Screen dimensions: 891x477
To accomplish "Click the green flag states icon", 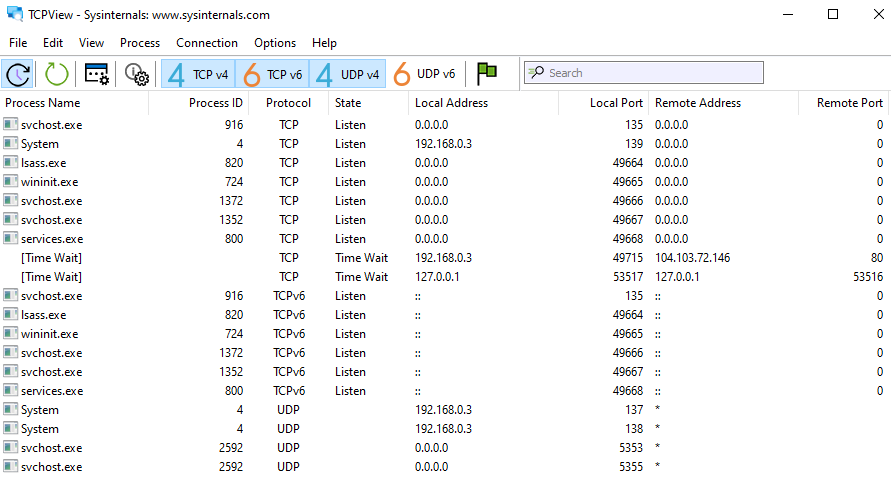I will 487,73.
